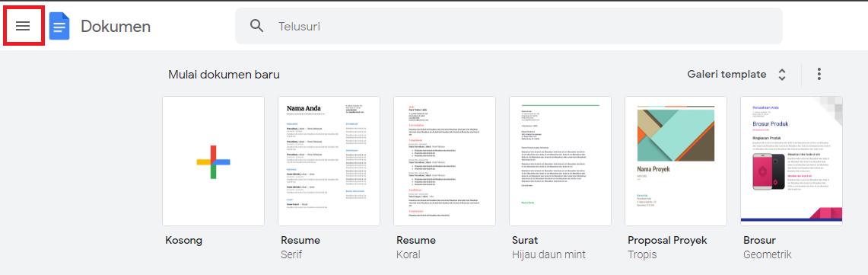868x275 pixels.
Task: Click the magnifier search icon
Action: click(257, 26)
